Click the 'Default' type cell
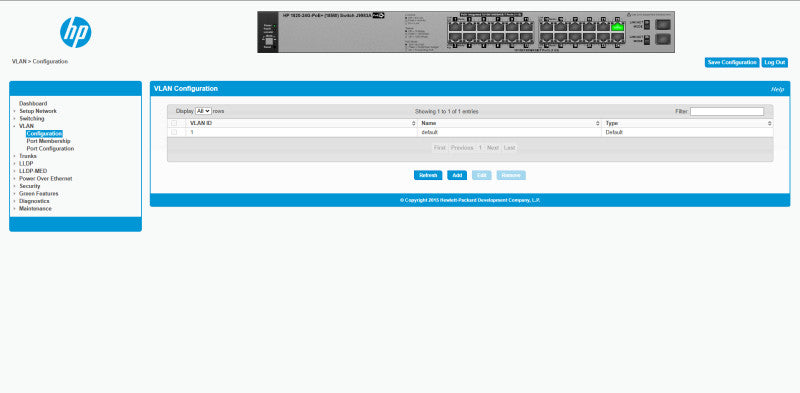 pyautogui.click(x=614, y=132)
